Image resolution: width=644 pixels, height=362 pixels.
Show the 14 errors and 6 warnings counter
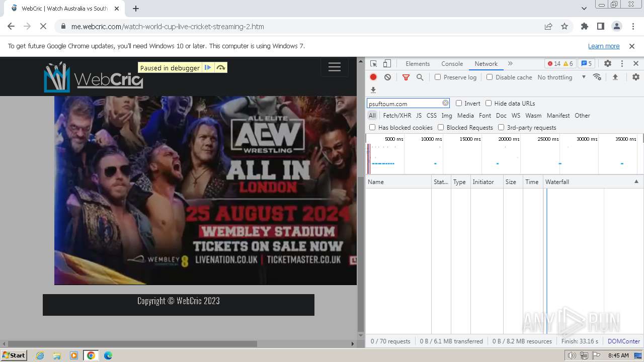[x=560, y=64]
